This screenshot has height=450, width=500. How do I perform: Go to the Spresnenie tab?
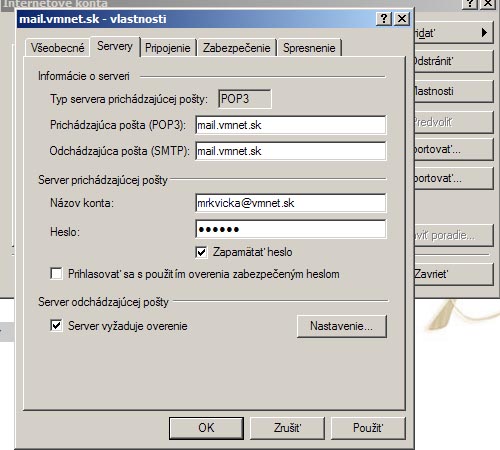click(309, 48)
